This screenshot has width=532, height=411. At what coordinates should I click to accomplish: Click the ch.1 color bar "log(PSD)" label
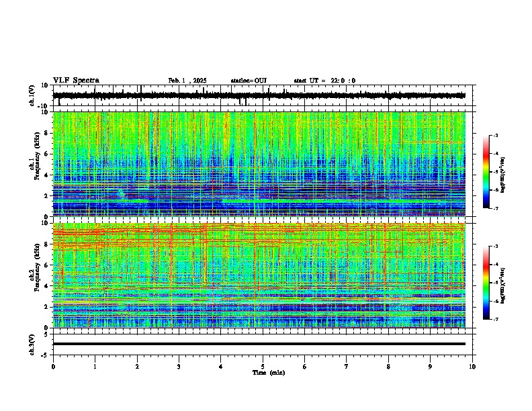pos(502,175)
